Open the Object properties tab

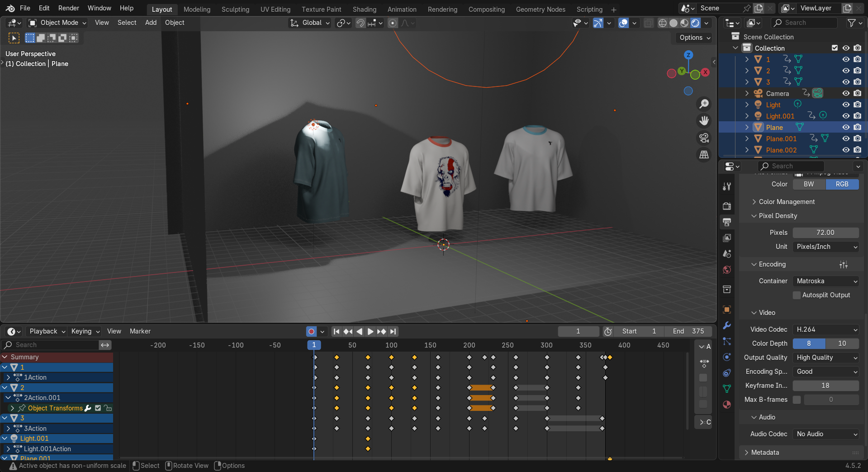pyautogui.click(x=727, y=310)
